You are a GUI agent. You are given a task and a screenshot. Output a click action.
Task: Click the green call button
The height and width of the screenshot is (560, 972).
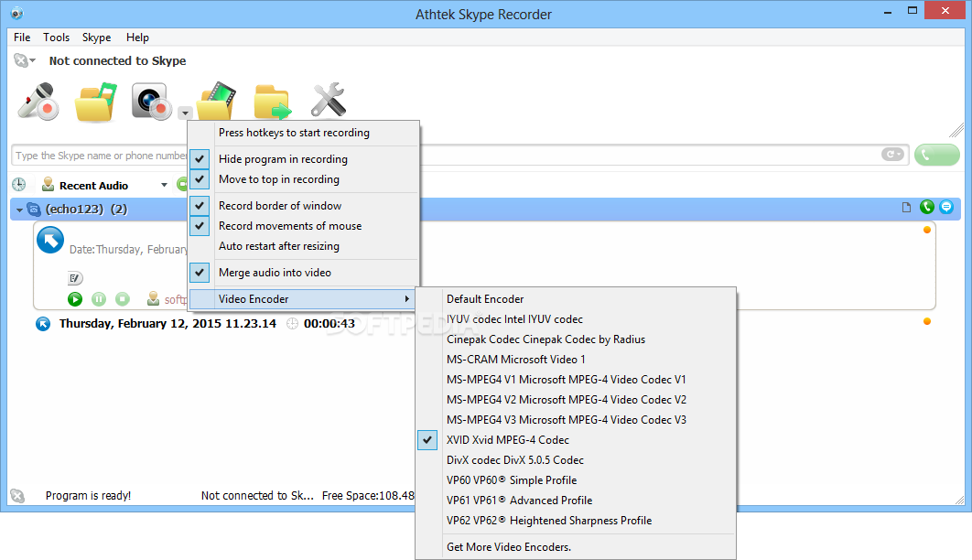coord(936,155)
